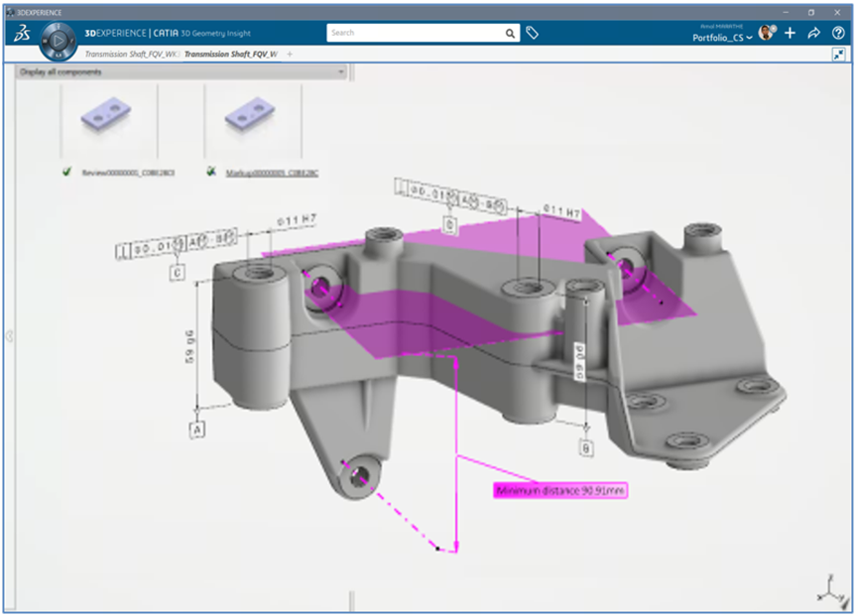Open the Markup00000001 link

click(272, 173)
